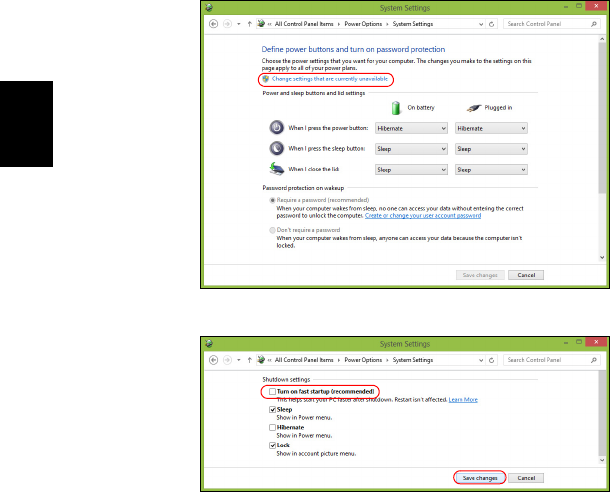This screenshot has height=492, width=610.
Task: Open the Plugged in sleep button dropdown
Action: [x=491, y=149]
